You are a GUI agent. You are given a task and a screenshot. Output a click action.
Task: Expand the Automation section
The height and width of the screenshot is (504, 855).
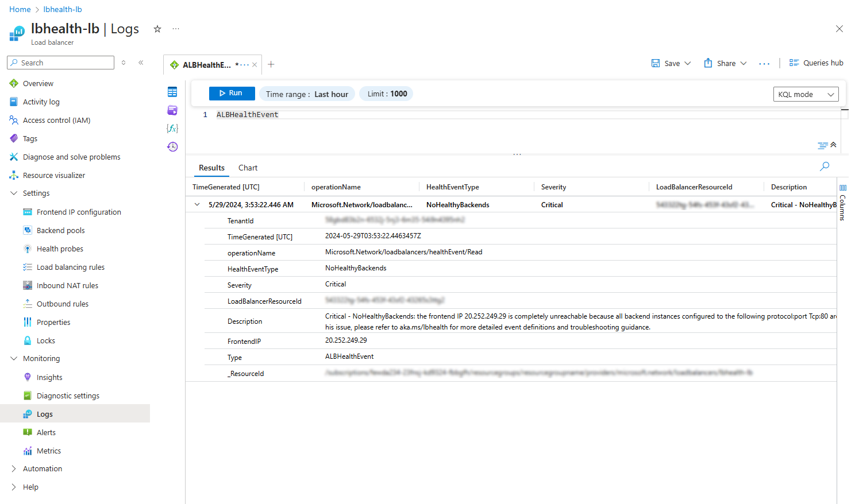point(14,469)
